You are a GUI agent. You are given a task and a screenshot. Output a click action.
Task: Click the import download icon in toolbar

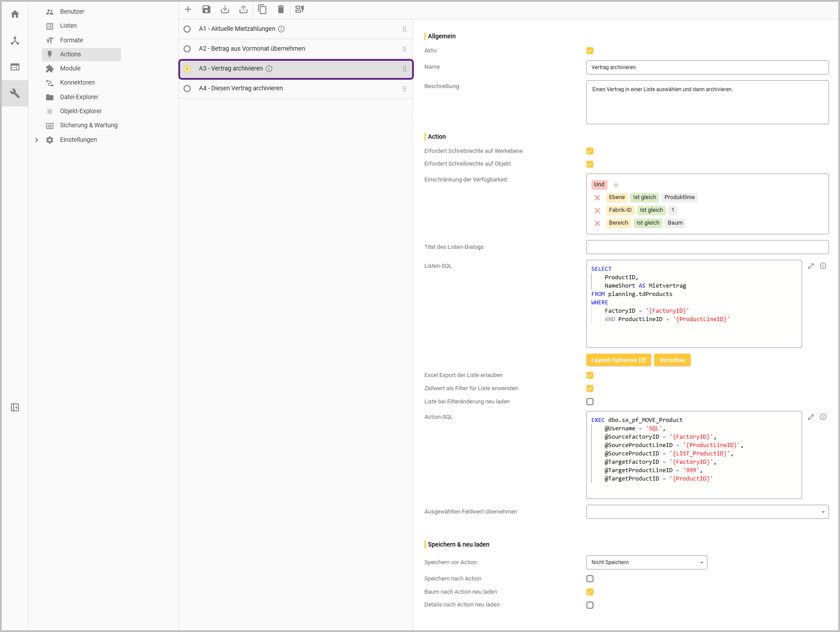tap(225, 9)
